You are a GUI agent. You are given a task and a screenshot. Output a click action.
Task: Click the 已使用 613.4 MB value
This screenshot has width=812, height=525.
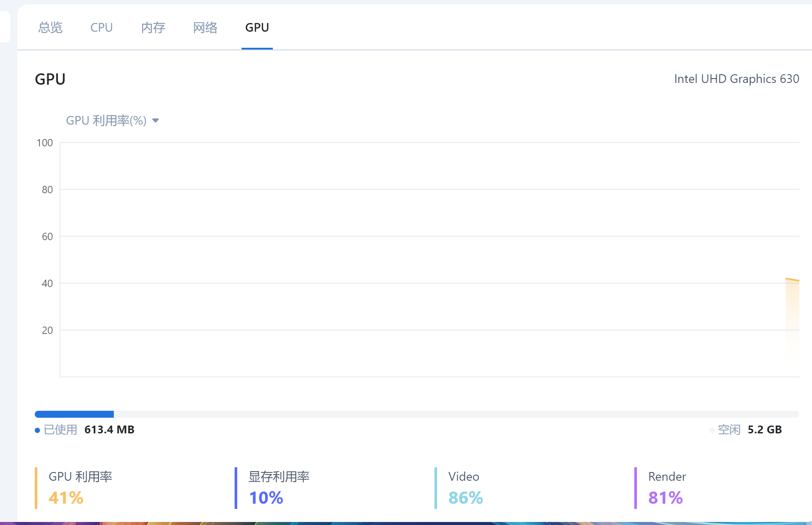pyautogui.click(x=109, y=429)
